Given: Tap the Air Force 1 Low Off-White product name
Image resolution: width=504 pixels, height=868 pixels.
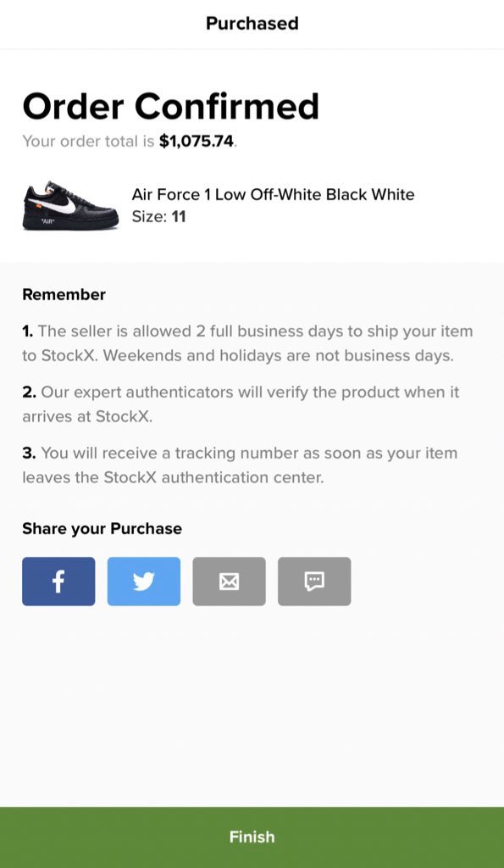Looking at the screenshot, I should [273, 194].
